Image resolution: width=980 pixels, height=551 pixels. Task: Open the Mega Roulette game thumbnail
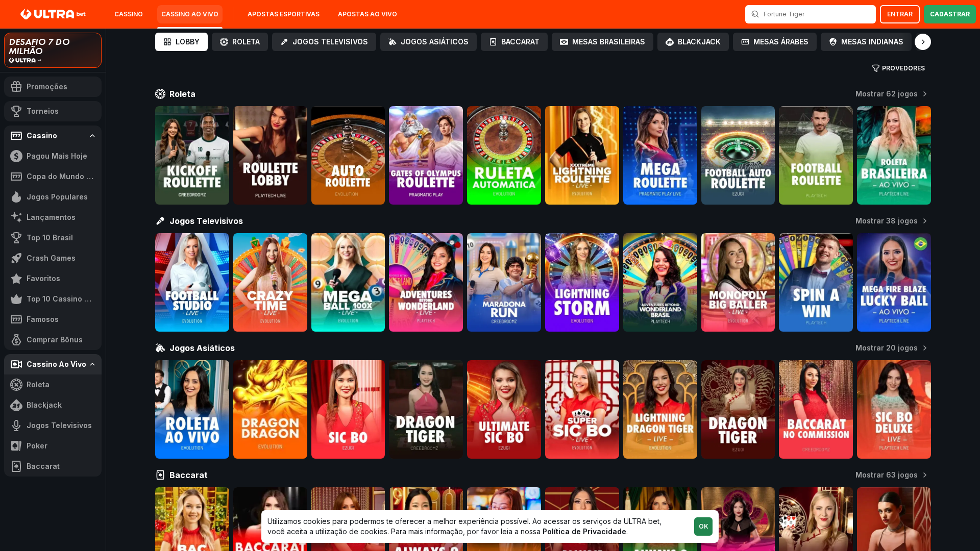[660, 155]
